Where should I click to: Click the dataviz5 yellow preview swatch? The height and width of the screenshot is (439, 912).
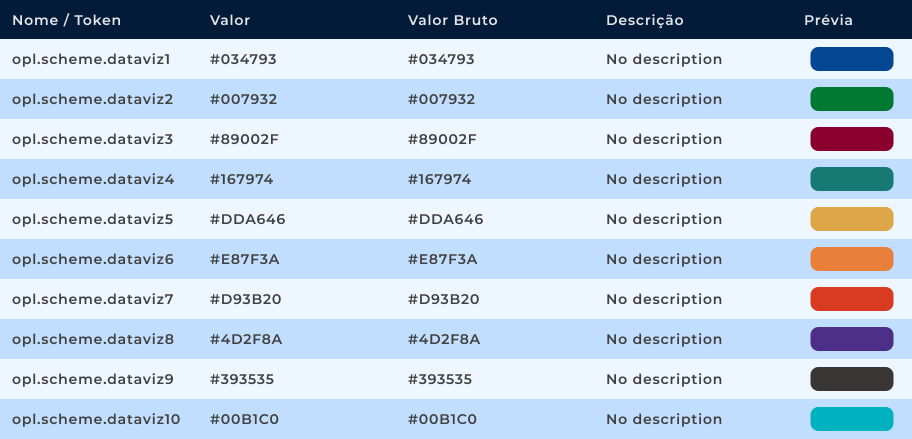coord(851,219)
